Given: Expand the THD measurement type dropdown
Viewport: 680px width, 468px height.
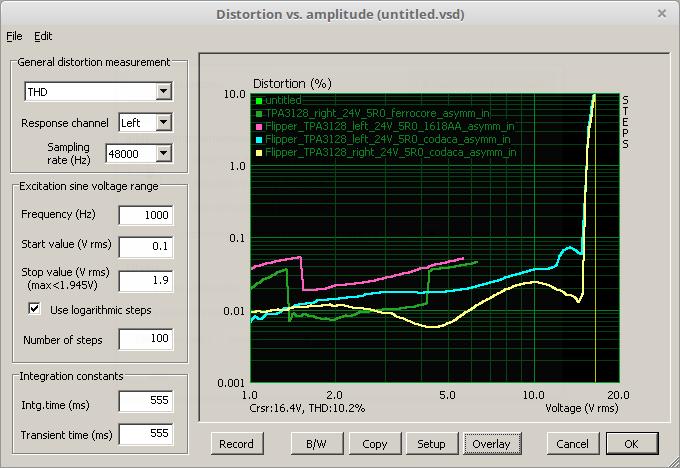Looking at the screenshot, I should (x=163, y=93).
